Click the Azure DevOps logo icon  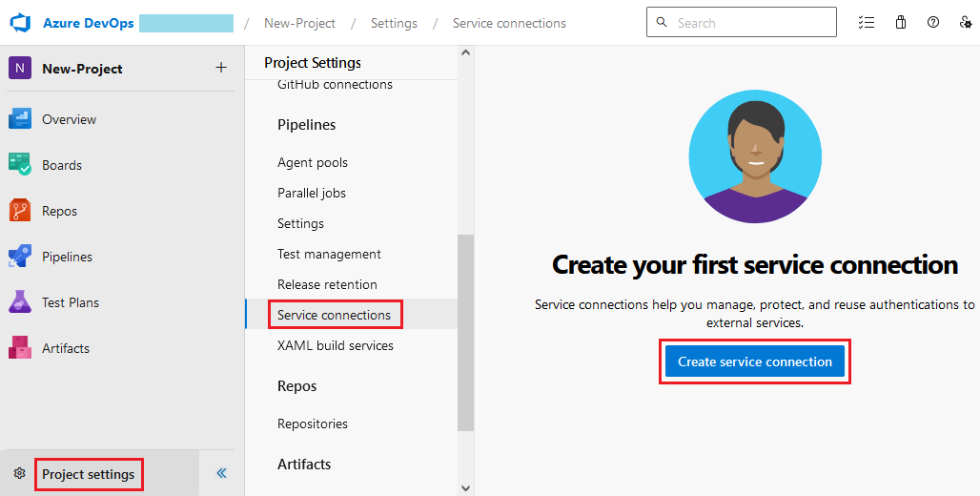[21, 23]
